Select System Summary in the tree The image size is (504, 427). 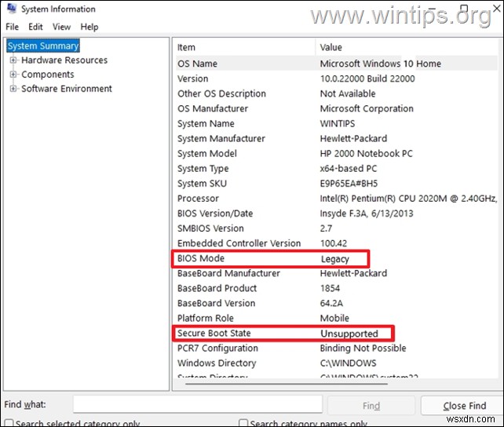pyautogui.click(x=43, y=46)
